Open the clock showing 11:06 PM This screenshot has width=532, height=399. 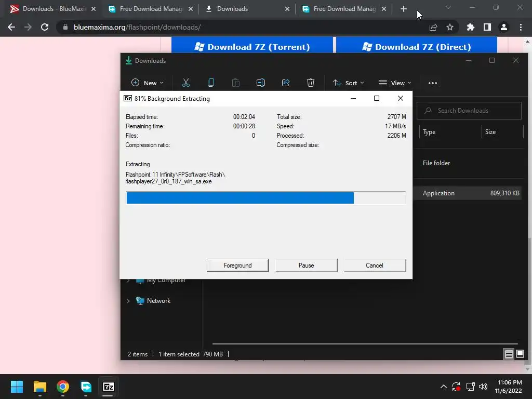pyautogui.click(x=508, y=387)
